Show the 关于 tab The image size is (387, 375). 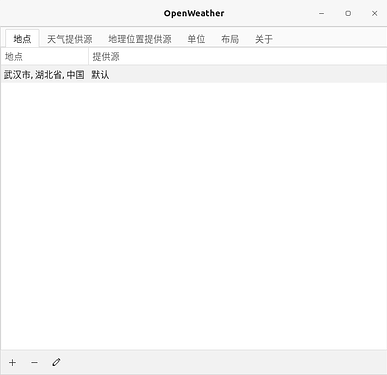point(264,39)
